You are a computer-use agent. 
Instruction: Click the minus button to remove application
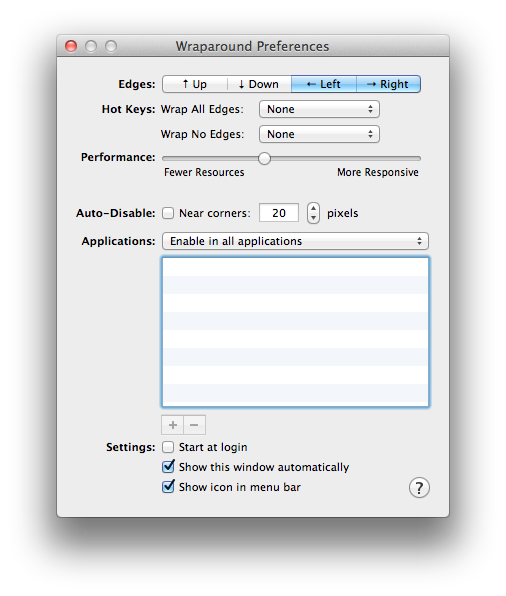pyautogui.click(x=194, y=425)
